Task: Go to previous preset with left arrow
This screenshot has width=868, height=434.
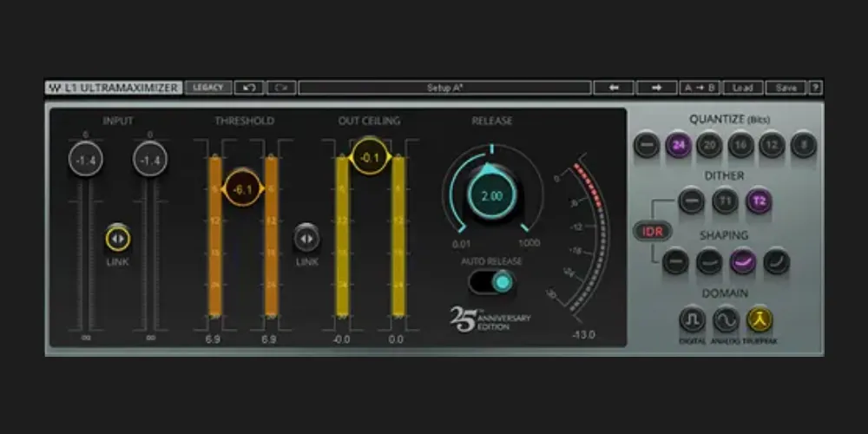Action: (x=614, y=88)
